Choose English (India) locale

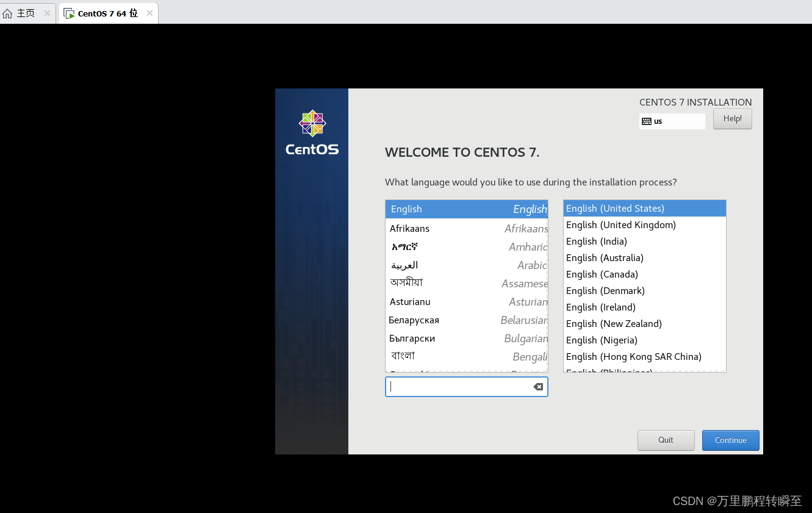coord(644,242)
